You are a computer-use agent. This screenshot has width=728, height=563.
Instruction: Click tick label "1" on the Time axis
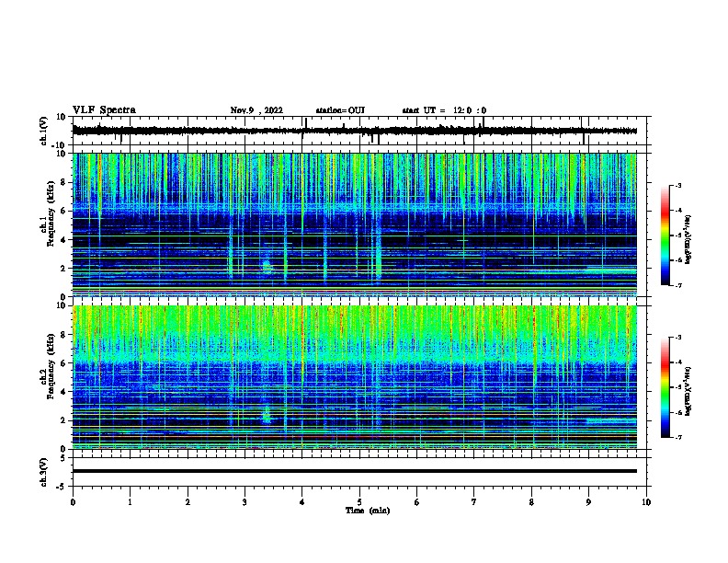130,502
